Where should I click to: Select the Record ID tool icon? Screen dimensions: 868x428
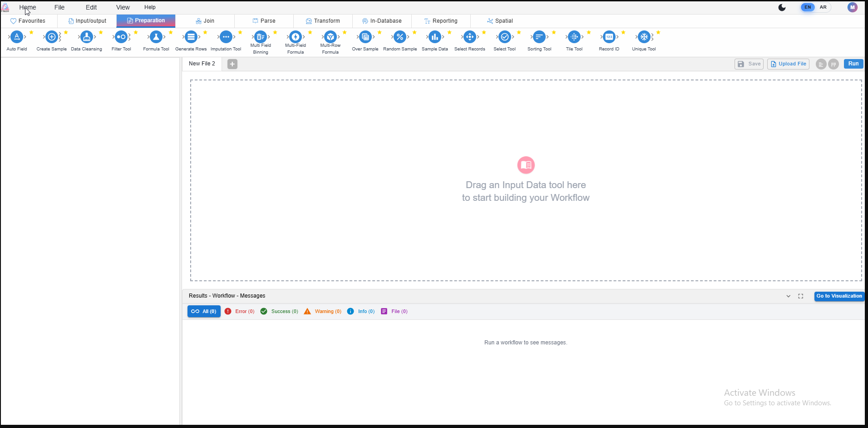click(609, 37)
